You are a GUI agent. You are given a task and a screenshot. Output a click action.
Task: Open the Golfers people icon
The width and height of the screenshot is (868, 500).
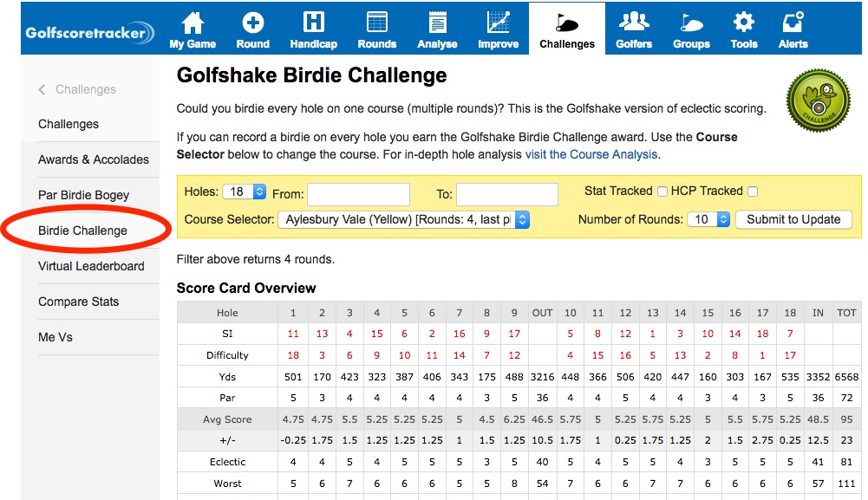(x=634, y=23)
